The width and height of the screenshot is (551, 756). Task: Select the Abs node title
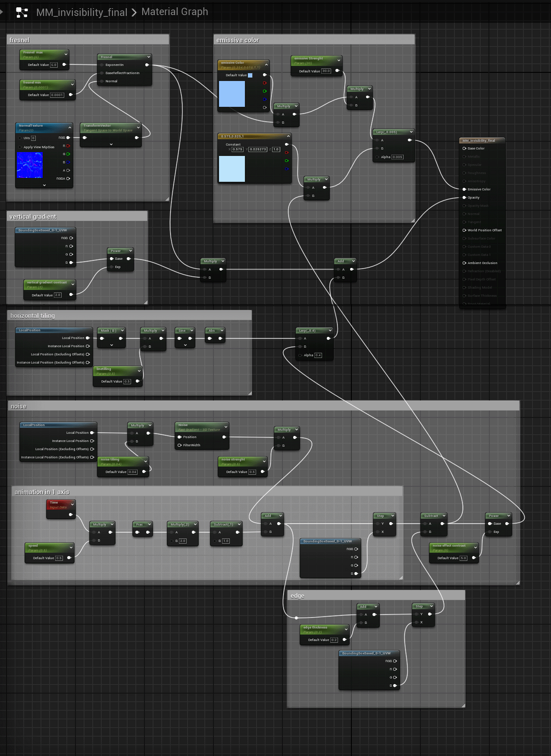click(212, 330)
